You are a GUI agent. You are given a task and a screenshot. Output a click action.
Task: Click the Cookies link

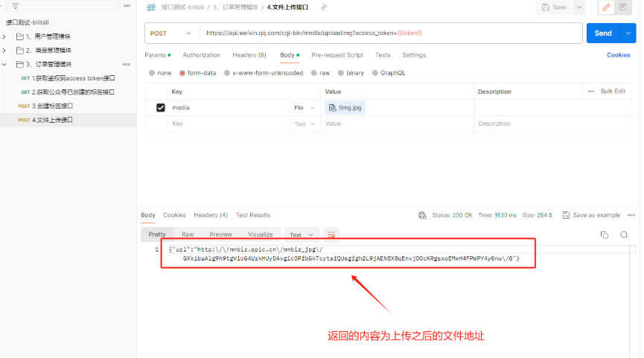[x=618, y=55]
